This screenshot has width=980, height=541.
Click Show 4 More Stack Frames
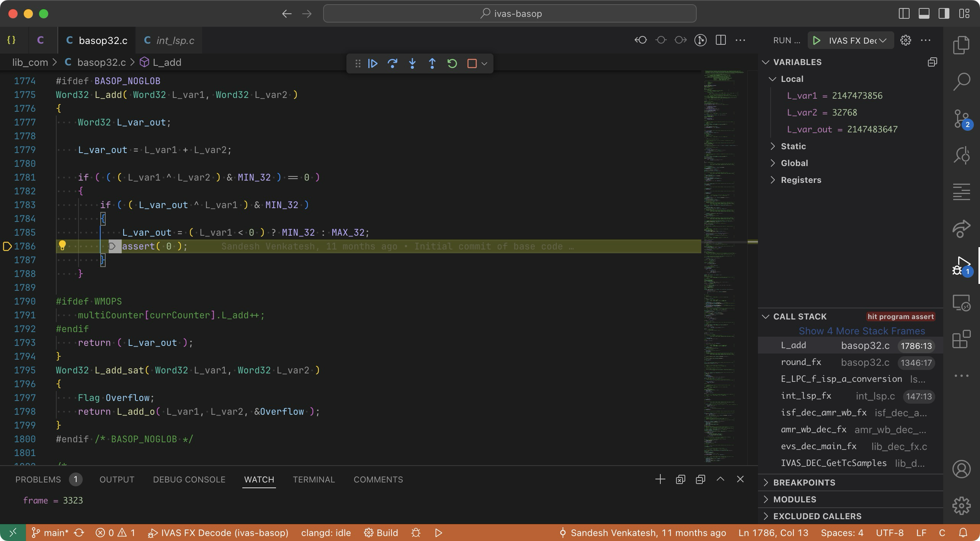tap(861, 331)
